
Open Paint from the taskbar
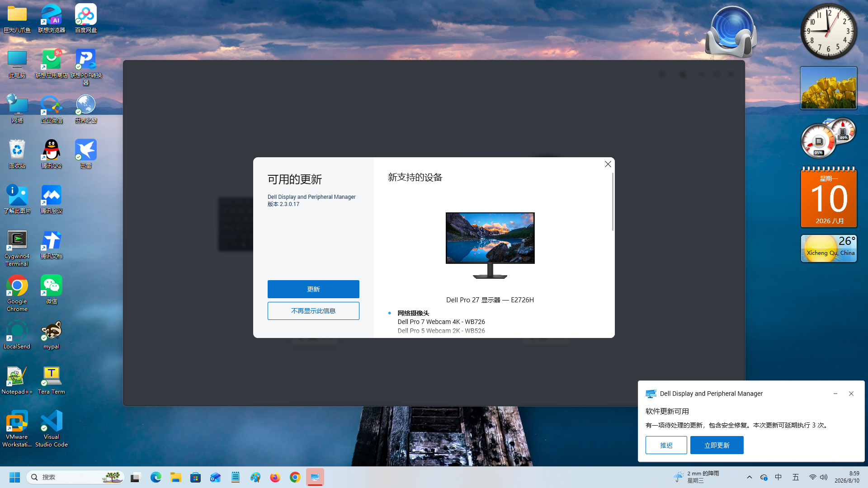[255, 477]
